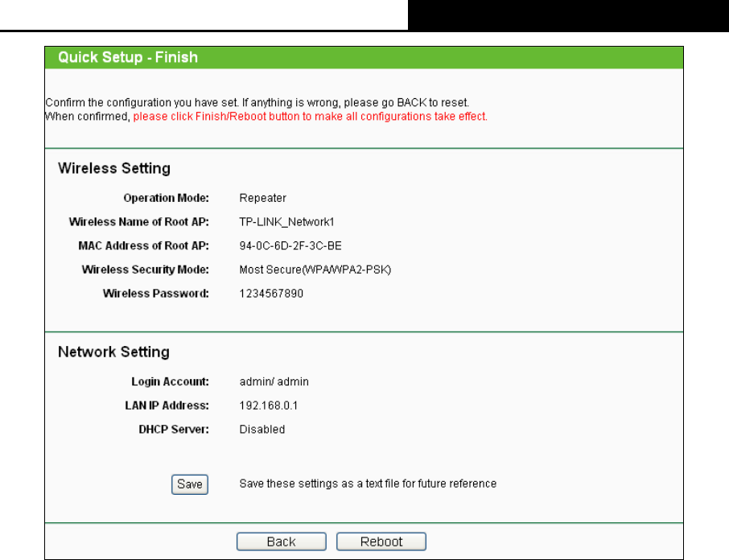Click the Operation Mode label
Viewport: 729px width, 560px height.
[x=166, y=198]
